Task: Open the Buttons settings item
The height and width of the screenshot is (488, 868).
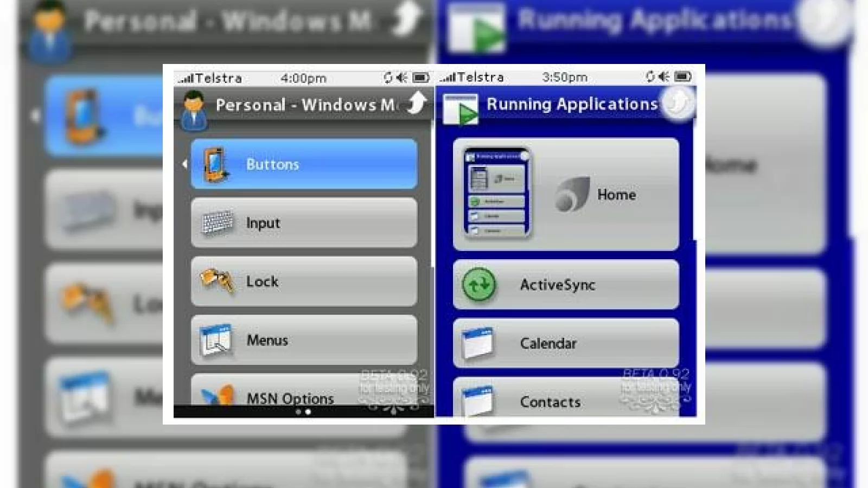Action: point(304,164)
